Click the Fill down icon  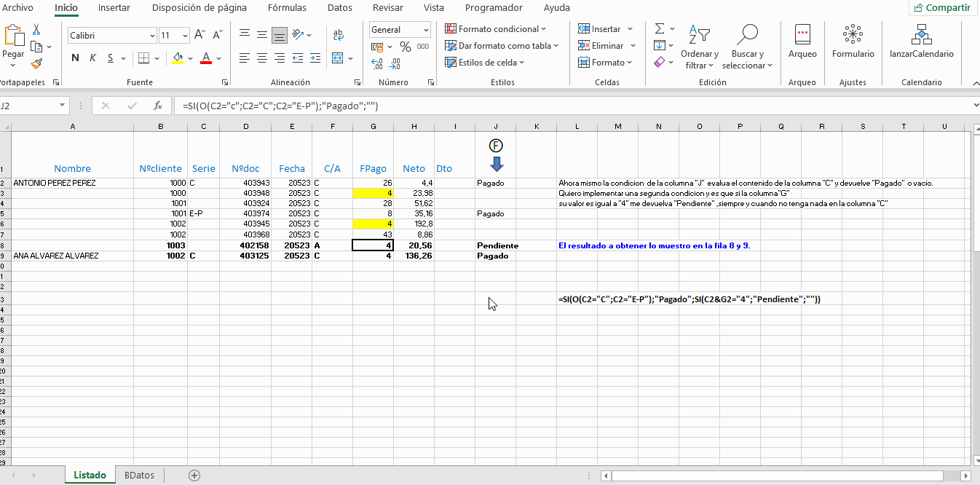point(660,46)
